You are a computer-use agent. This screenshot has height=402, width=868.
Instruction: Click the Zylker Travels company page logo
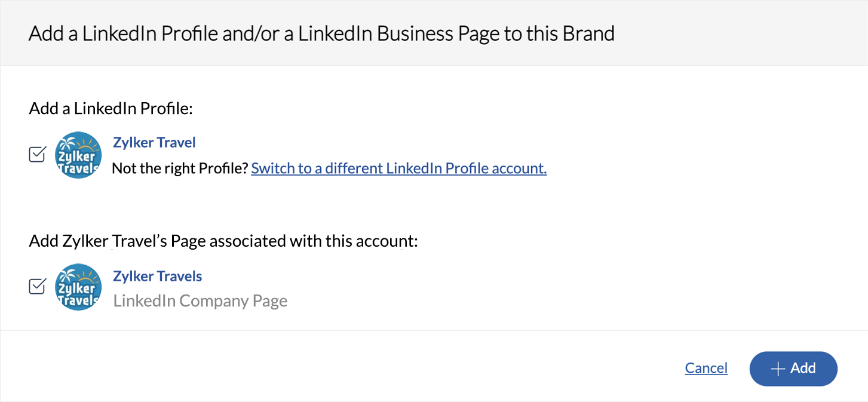[78, 287]
